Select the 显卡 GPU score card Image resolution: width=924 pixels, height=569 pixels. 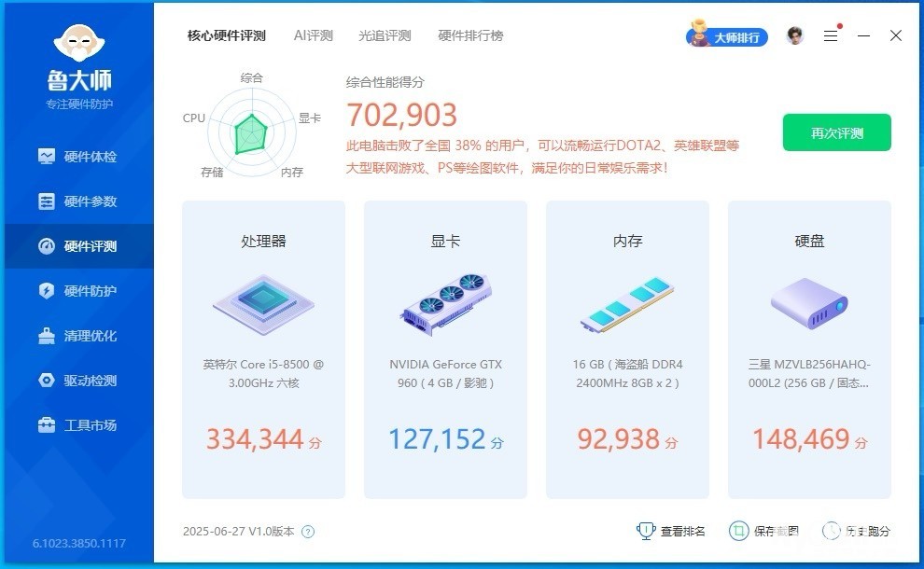click(445, 349)
